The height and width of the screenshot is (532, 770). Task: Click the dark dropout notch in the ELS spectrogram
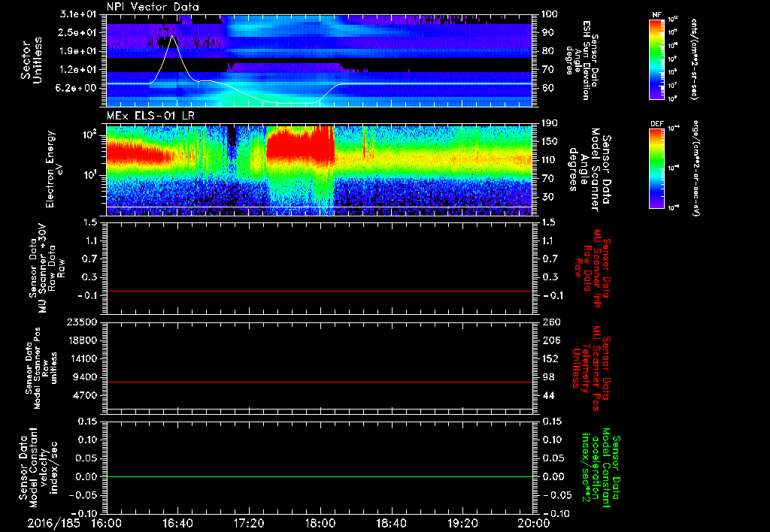(232, 135)
